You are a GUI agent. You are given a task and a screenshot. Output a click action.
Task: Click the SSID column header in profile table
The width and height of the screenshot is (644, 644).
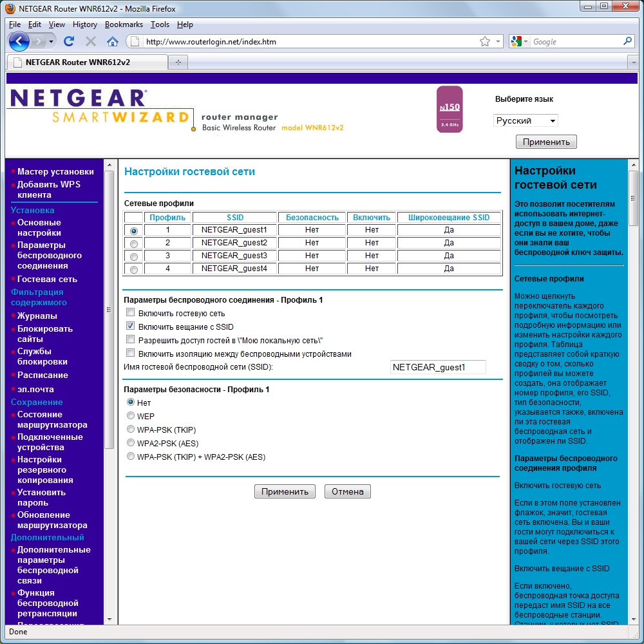tap(235, 218)
